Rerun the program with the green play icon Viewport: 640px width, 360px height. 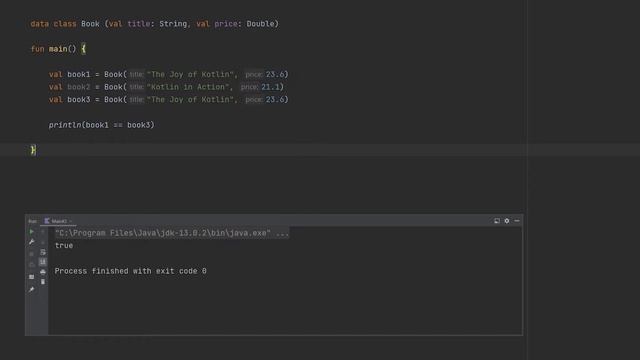(x=31, y=231)
